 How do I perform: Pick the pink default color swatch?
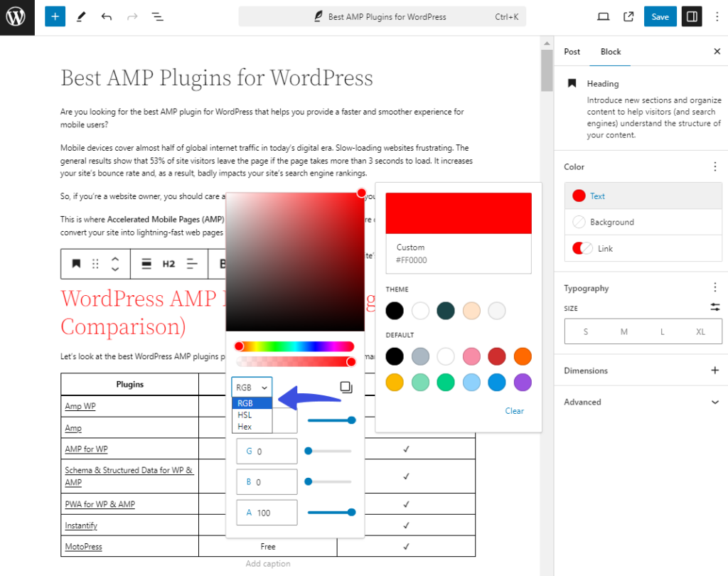click(471, 356)
